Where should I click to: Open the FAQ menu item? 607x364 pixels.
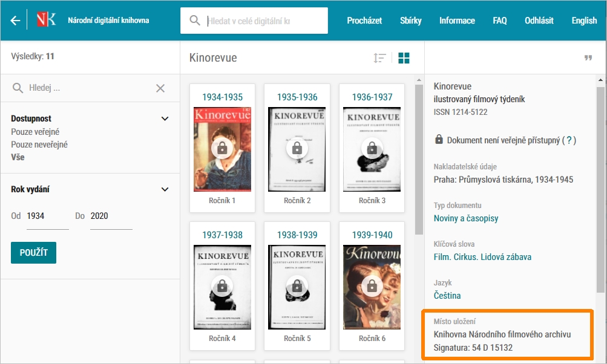tap(500, 21)
